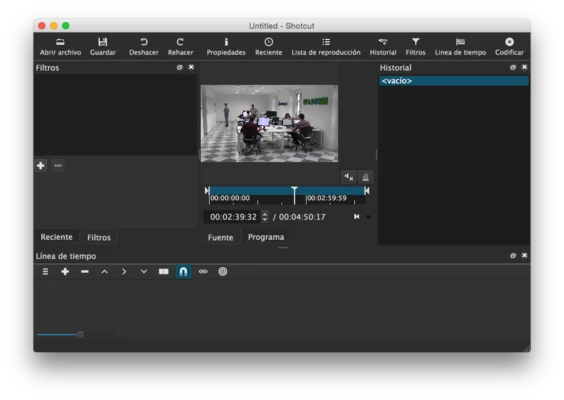Remove clip with timeline minus icon
The image size is (564, 400).
point(85,272)
